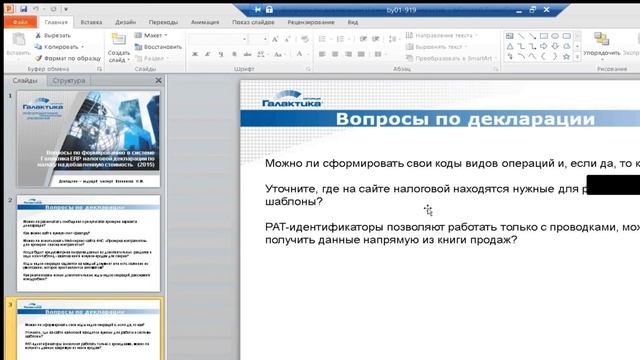This screenshot has width=640, height=360.
Task: Click Преобразовать в SmartArt
Action: (x=451, y=58)
